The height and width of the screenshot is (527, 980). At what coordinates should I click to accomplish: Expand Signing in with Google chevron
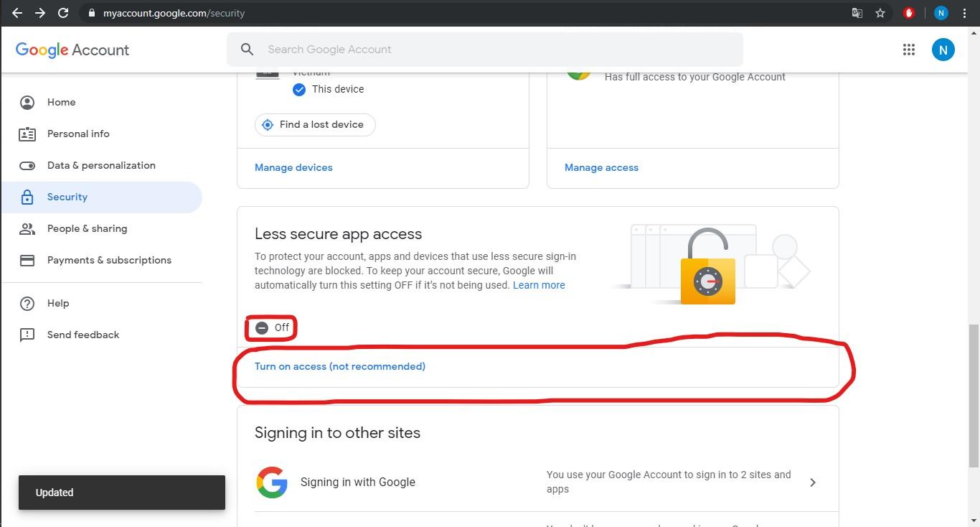click(x=813, y=482)
